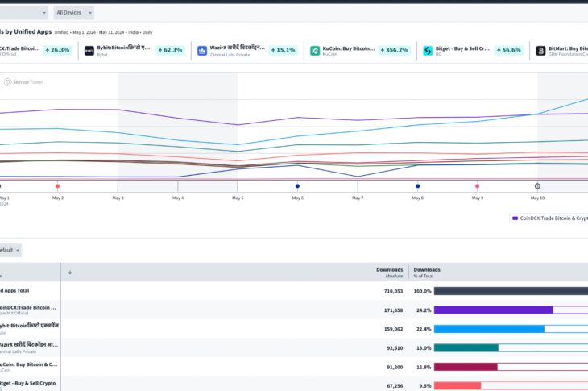Viewport: 588px width, 391px height.
Task: Click the sort arrow in table header
Action: pyautogui.click(x=70, y=272)
